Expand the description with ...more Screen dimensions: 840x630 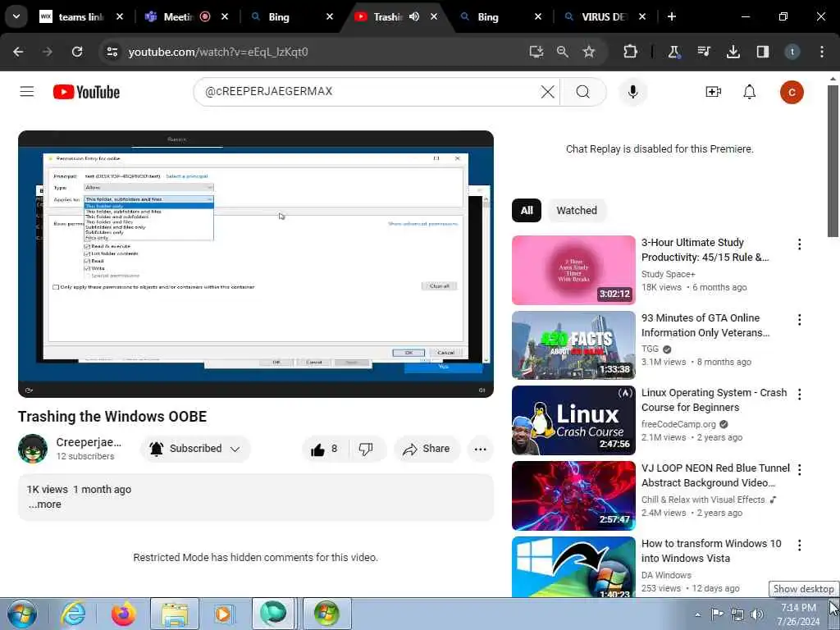coord(45,504)
